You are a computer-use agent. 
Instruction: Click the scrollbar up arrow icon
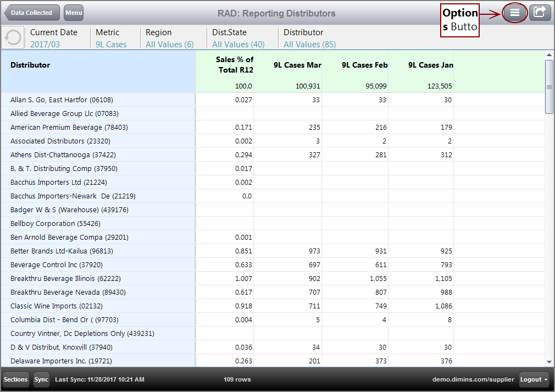(550, 54)
